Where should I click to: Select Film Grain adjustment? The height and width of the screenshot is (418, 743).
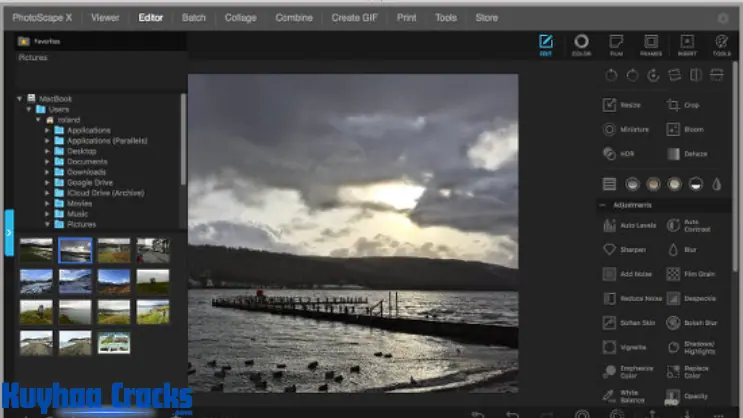[690, 274]
